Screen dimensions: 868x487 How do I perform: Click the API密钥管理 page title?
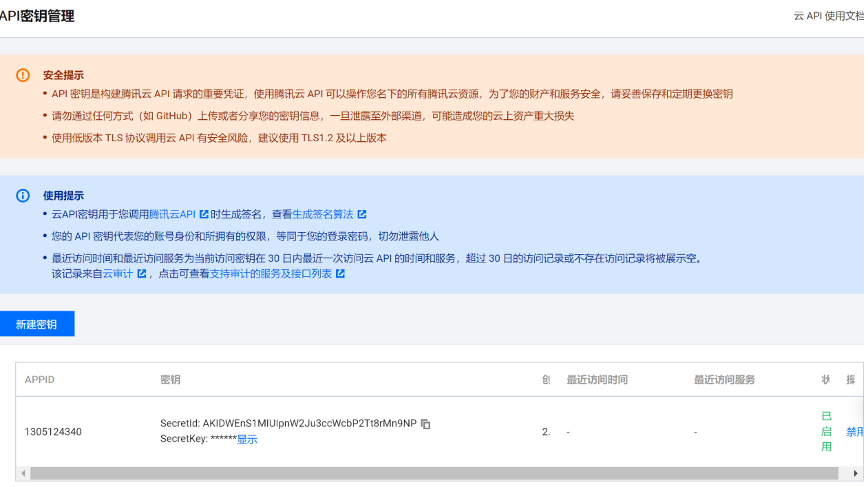pos(37,16)
